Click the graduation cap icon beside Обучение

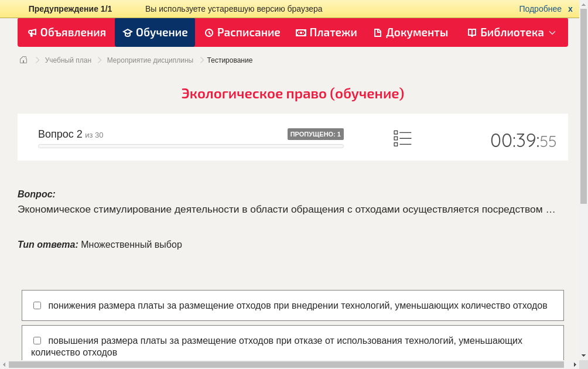(128, 33)
